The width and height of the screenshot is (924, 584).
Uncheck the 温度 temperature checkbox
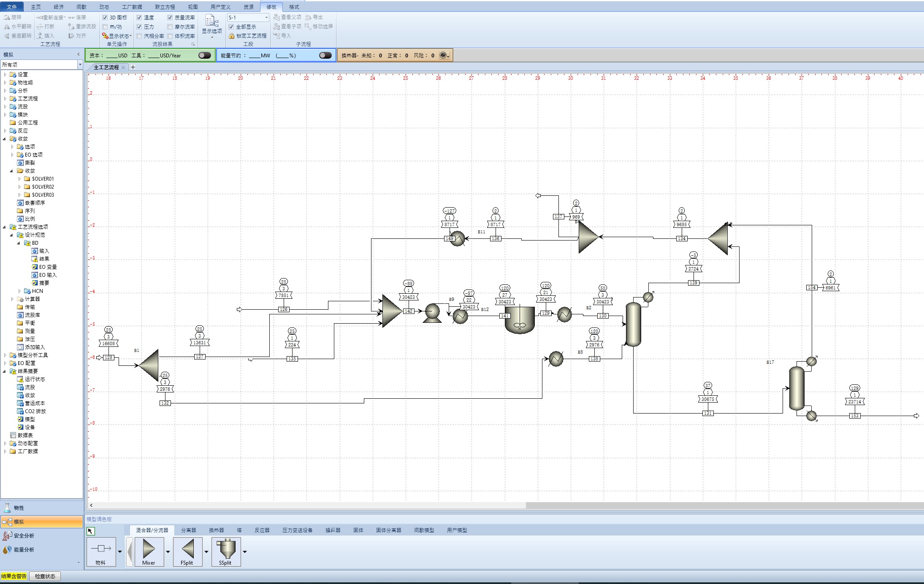click(139, 17)
